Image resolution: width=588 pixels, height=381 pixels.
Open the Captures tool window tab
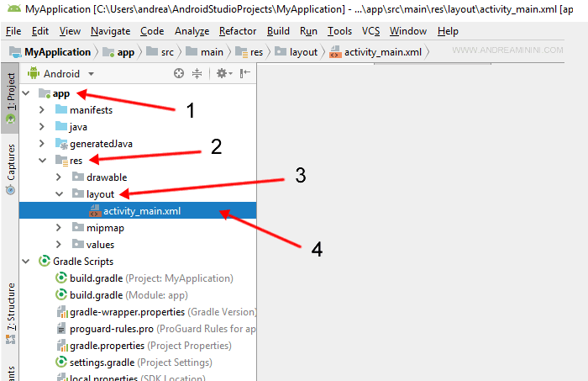click(x=10, y=169)
